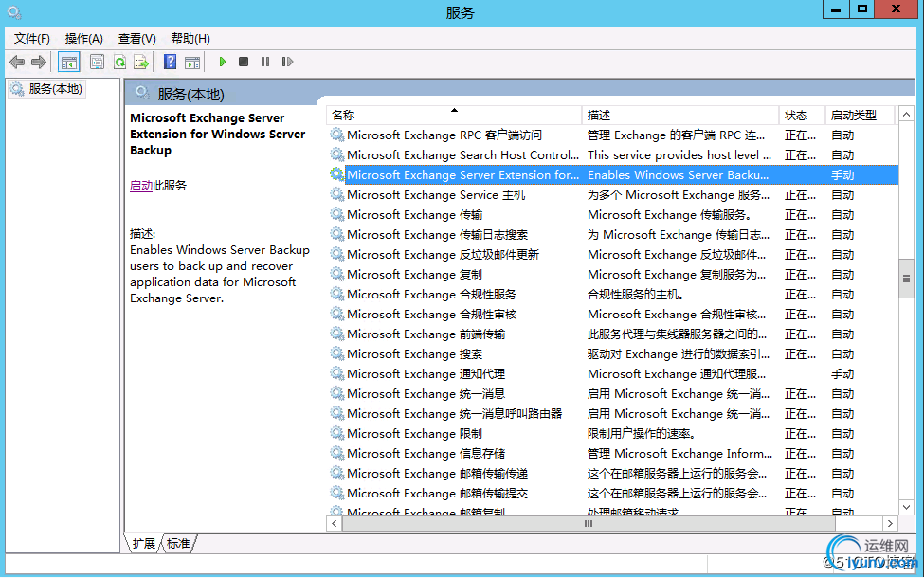The width and height of the screenshot is (924, 578).
Task: Select Microsoft Exchange 反垃圾邮件更新 service
Action: point(612,255)
